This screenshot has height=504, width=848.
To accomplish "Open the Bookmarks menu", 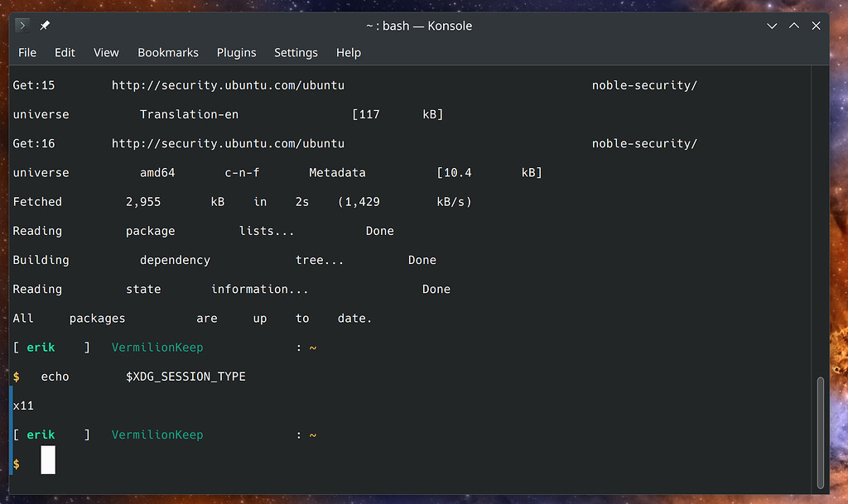I will 167,52.
